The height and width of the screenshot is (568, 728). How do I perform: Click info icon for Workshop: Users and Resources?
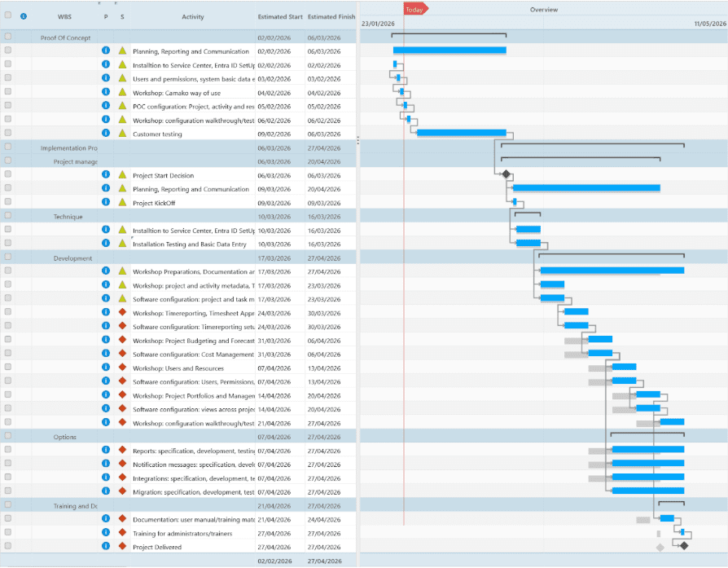coord(106,368)
